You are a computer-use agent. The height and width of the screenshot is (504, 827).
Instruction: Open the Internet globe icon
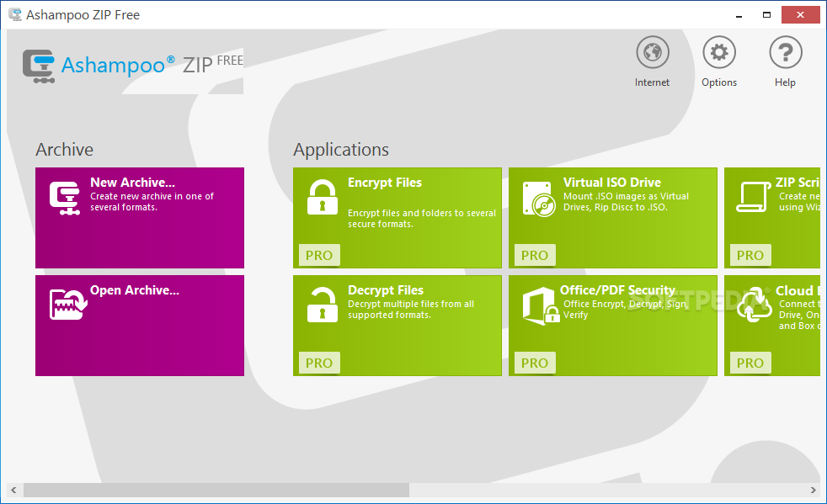[x=653, y=52]
